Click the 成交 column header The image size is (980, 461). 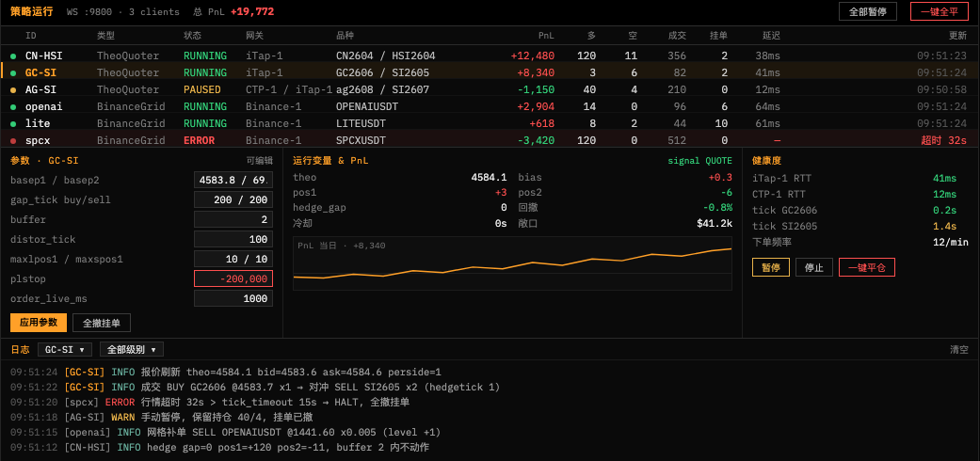677,36
